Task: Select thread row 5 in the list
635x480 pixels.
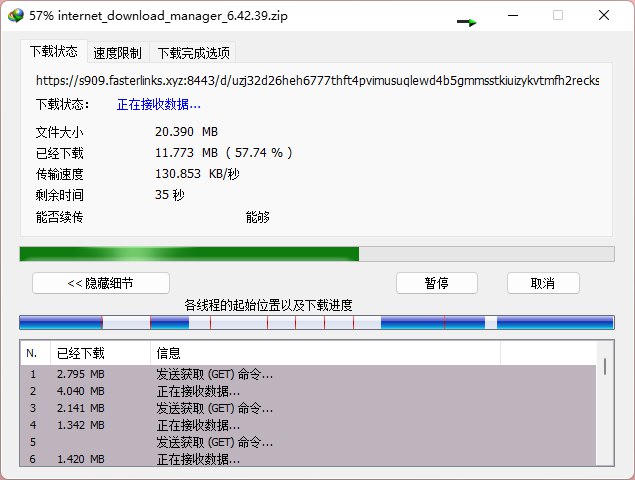Action: click(x=308, y=442)
